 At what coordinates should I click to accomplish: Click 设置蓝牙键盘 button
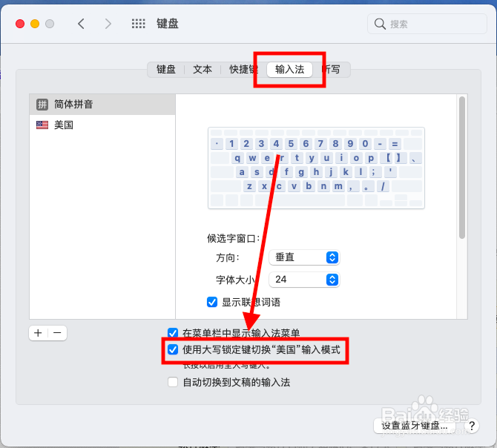click(415, 426)
